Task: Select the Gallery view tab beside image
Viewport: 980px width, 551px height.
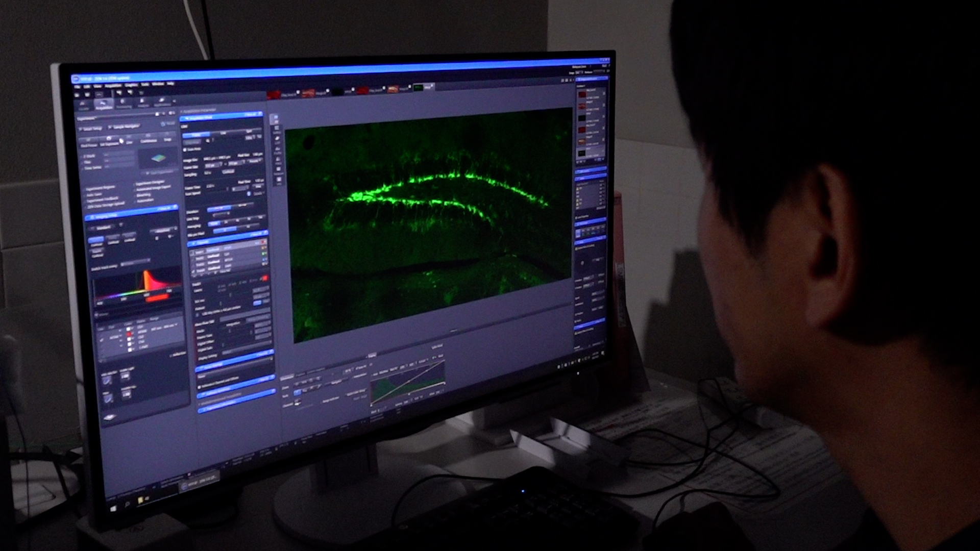Action: [x=277, y=129]
